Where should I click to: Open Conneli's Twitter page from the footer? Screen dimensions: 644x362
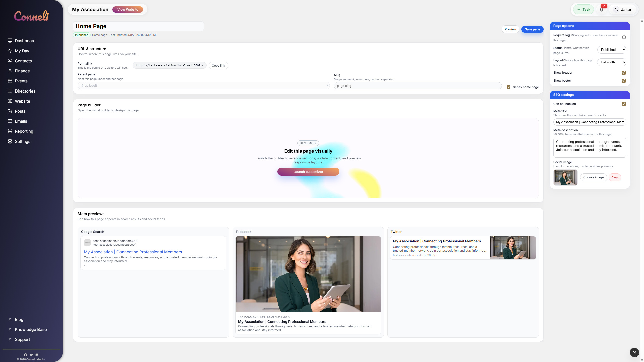click(31, 355)
